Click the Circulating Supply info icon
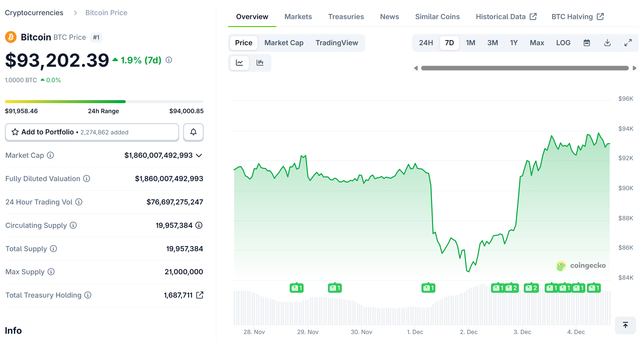Image resolution: width=644 pixels, height=341 pixels. click(73, 225)
